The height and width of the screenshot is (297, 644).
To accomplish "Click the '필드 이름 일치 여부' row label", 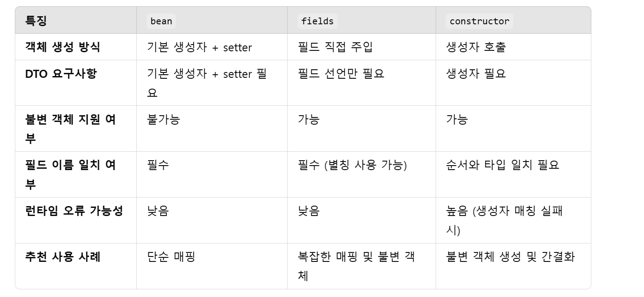I will tap(71, 175).
